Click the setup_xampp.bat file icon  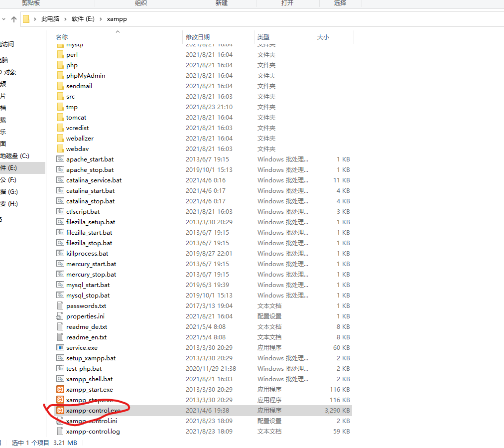[60, 358]
